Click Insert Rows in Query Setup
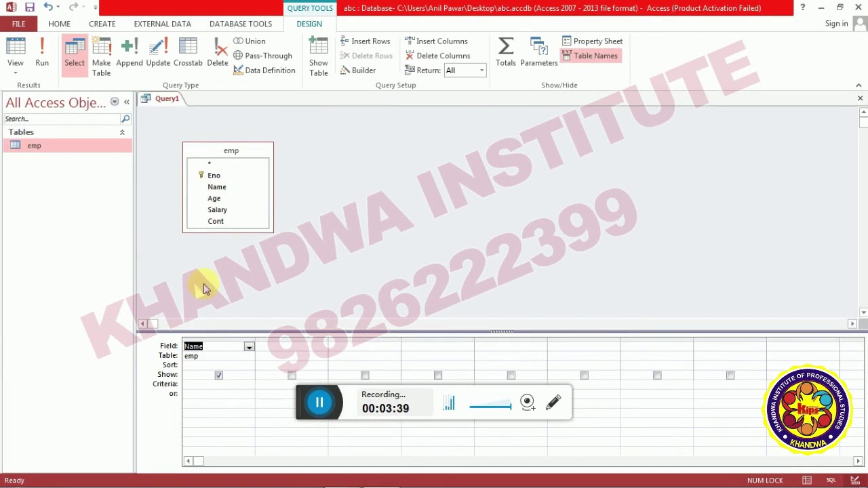The width and height of the screenshot is (868, 488). (365, 41)
